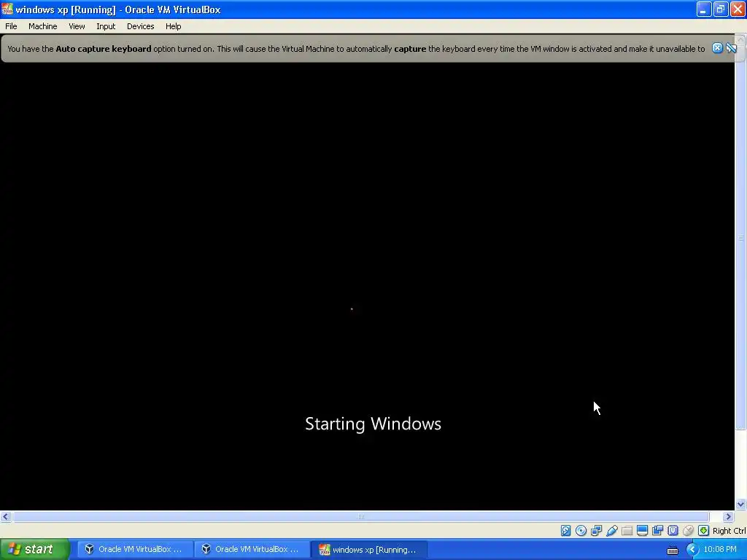
Task: Click the Starting Windows text in the VM
Action: [x=373, y=424]
